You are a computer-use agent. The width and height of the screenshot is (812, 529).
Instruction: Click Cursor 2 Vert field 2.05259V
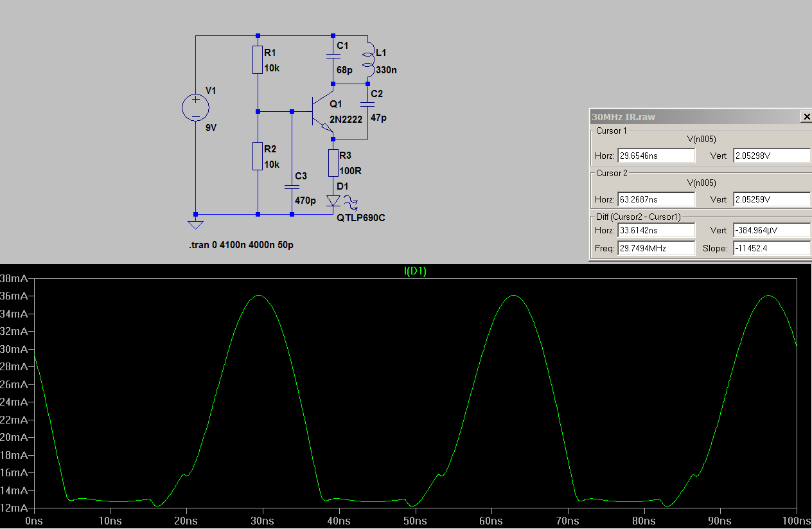click(x=772, y=199)
